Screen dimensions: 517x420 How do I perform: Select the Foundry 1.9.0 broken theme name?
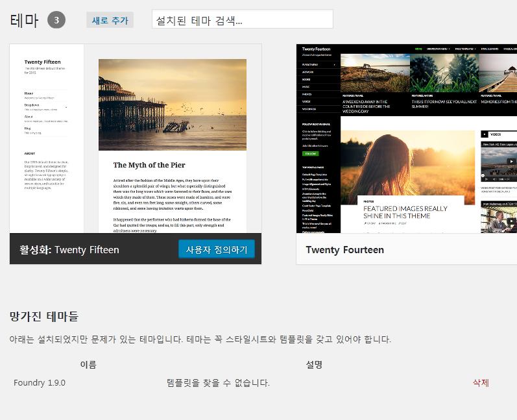coord(40,383)
